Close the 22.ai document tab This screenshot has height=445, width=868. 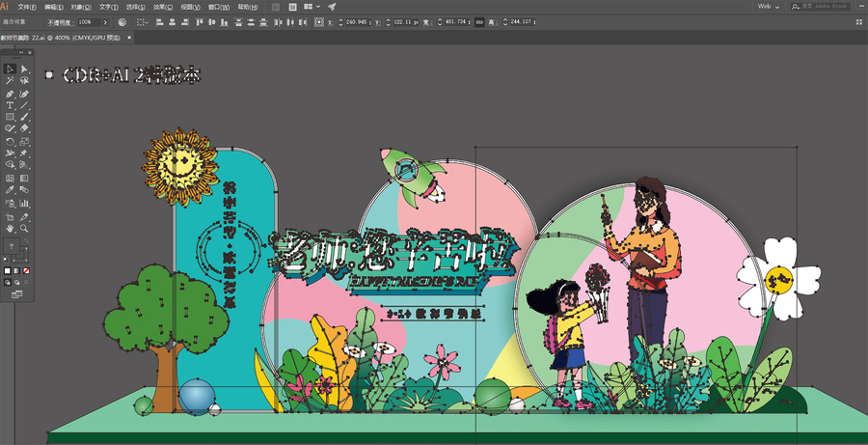129,38
